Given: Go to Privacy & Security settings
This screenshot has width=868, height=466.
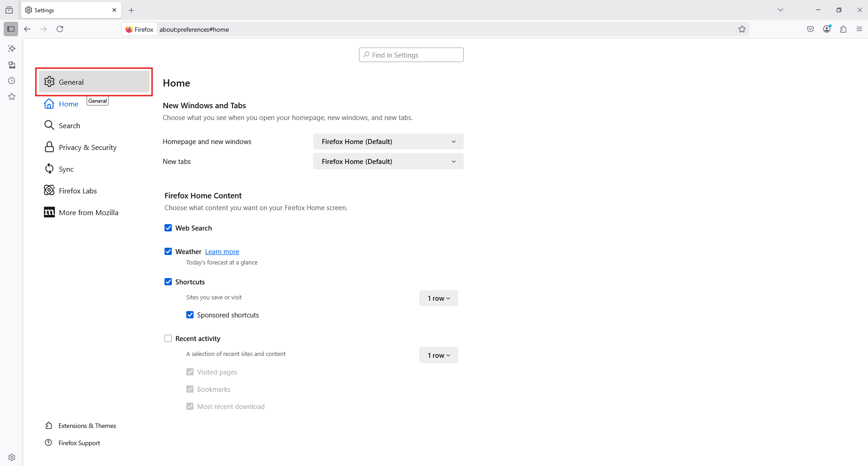Looking at the screenshot, I should tap(87, 148).
